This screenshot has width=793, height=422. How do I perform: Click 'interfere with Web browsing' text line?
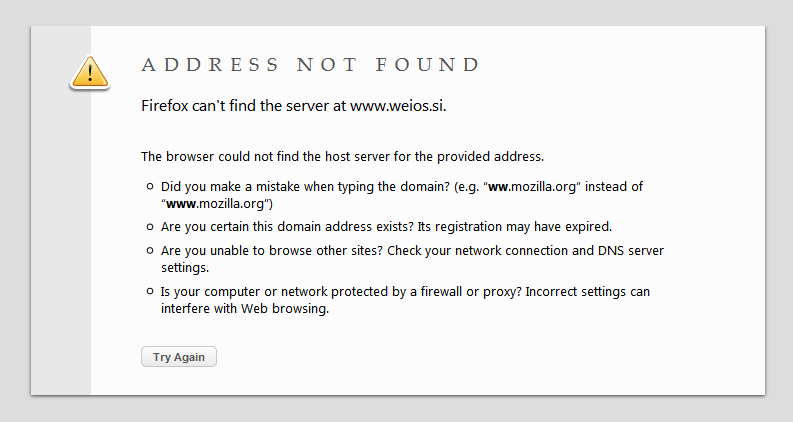click(245, 308)
